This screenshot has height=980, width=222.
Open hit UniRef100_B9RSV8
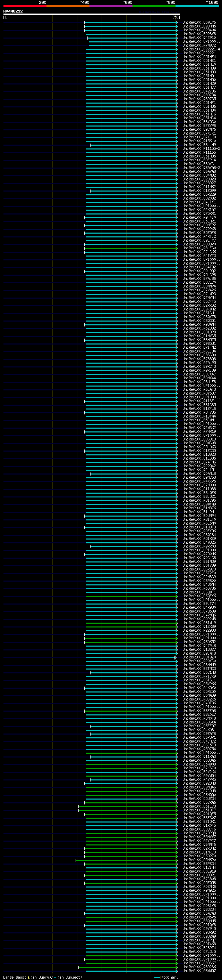(x=199, y=34)
